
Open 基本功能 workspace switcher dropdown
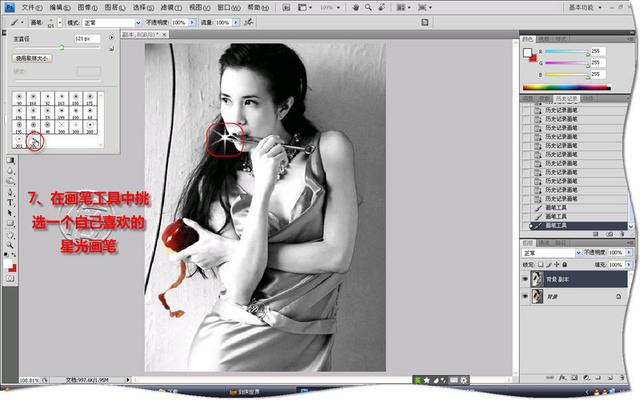(x=585, y=7)
